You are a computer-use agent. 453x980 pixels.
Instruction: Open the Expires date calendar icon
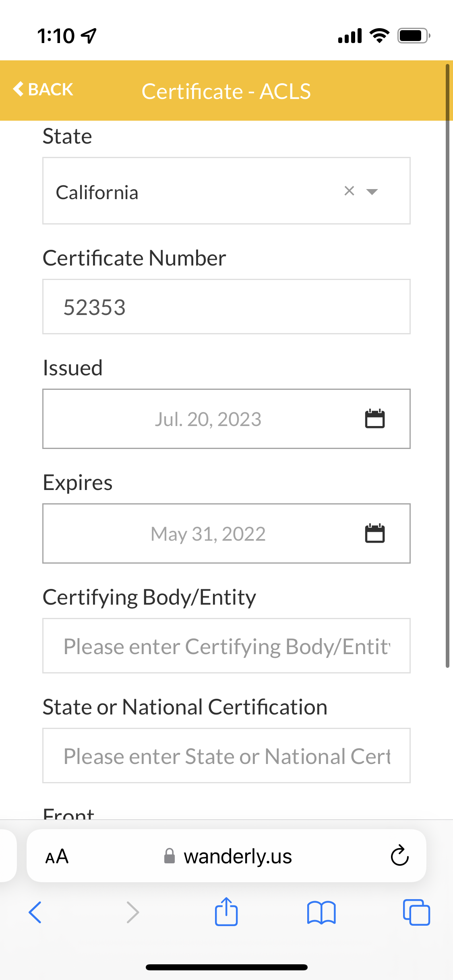(374, 533)
